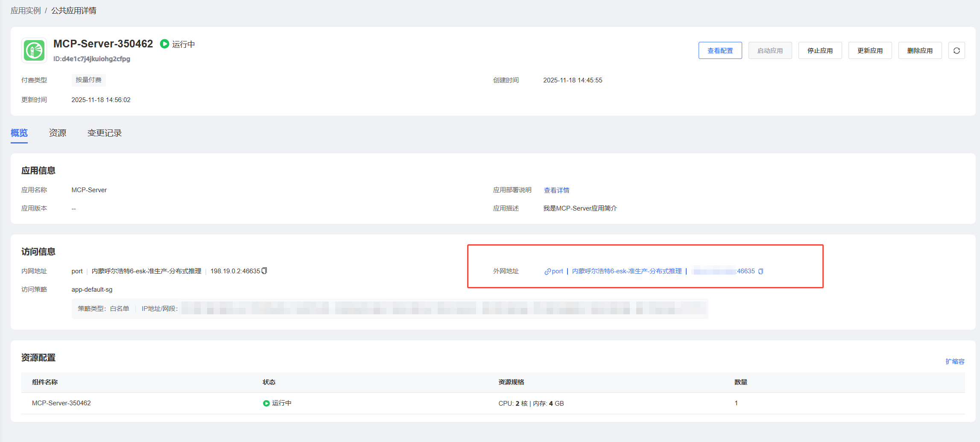
Task: Switch to the 资源 tab
Action: [58, 133]
